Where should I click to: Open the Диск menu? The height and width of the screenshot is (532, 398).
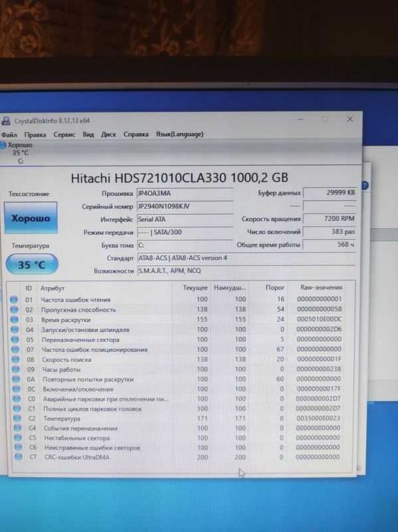109,135
